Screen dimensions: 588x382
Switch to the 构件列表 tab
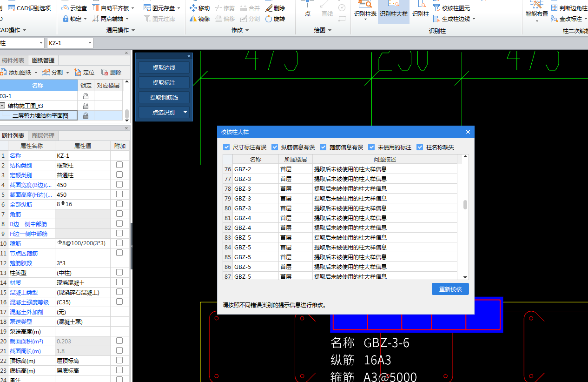[13, 60]
